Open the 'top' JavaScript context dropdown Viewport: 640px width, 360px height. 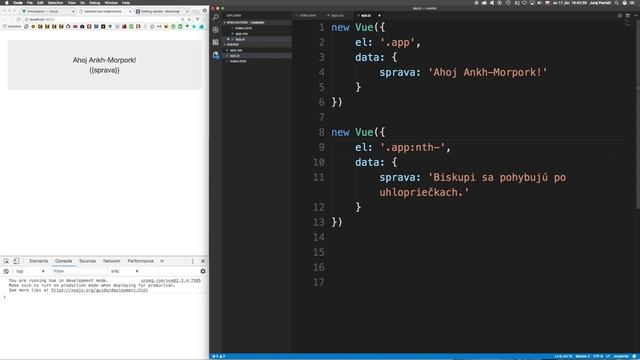pos(30,271)
